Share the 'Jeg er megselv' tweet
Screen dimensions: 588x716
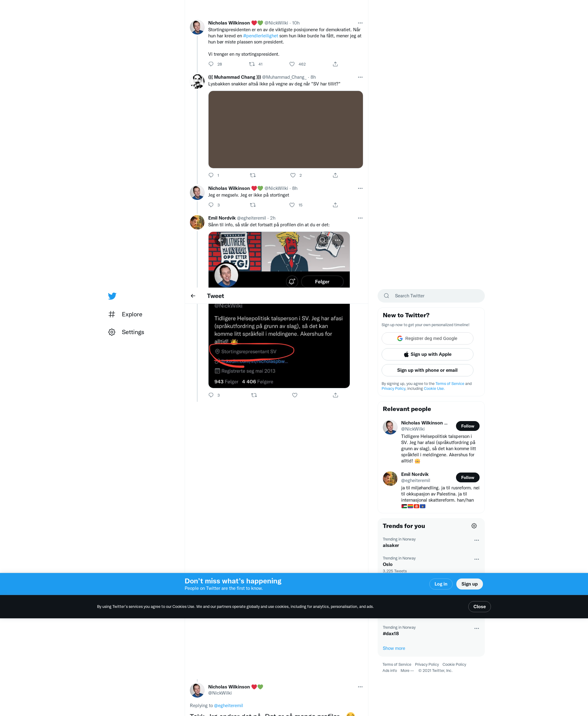(335, 205)
